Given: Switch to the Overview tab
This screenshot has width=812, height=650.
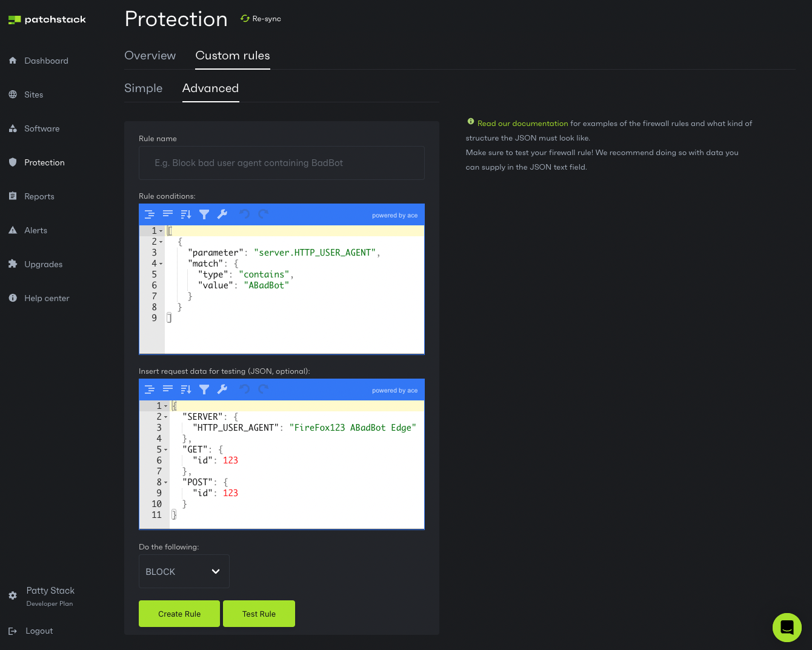Looking at the screenshot, I should click(x=150, y=56).
